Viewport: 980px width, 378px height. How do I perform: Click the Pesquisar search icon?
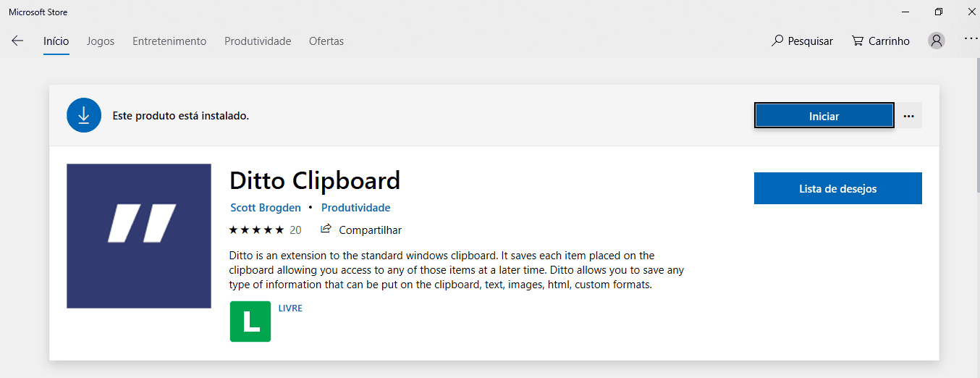[x=778, y=41]
